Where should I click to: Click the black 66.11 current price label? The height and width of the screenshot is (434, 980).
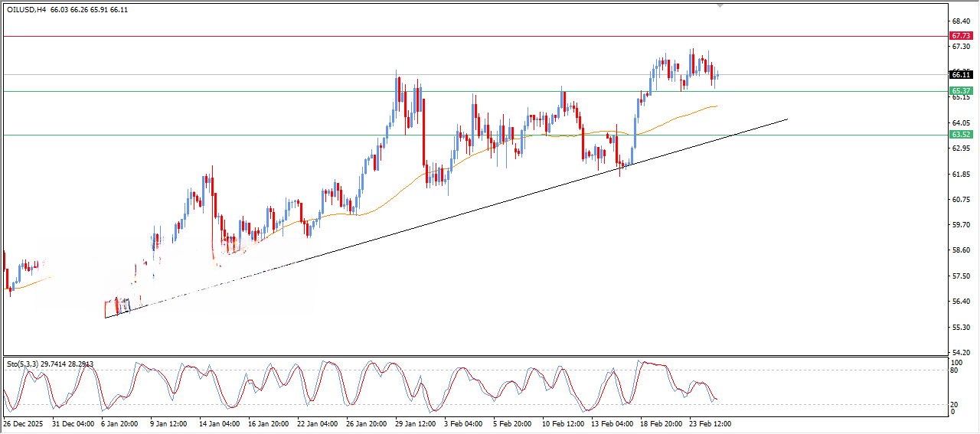(961, 74)
